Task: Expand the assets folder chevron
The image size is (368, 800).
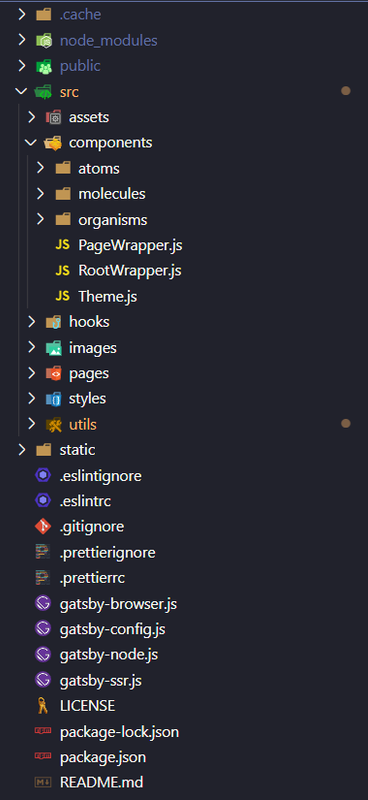Action: (x=32, y=117)
